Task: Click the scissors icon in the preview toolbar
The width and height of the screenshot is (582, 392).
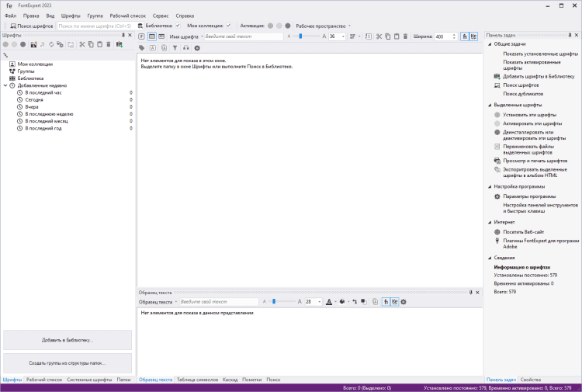Action: pyautogui.click(x=379, y=36)
